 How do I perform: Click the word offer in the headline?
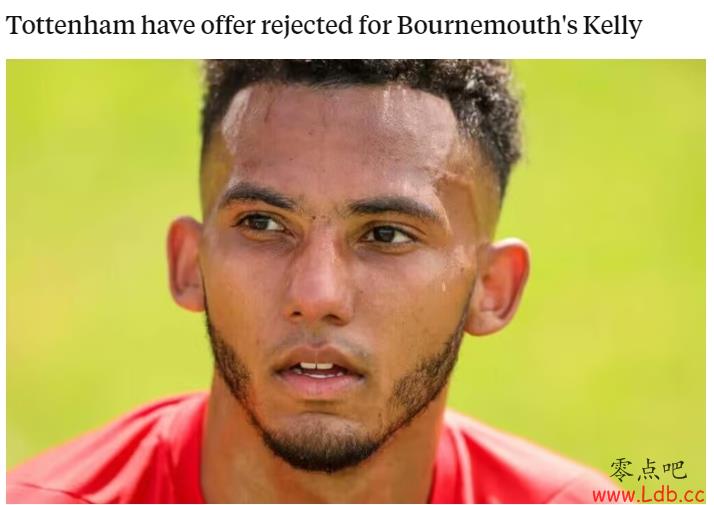click(228, 25)
